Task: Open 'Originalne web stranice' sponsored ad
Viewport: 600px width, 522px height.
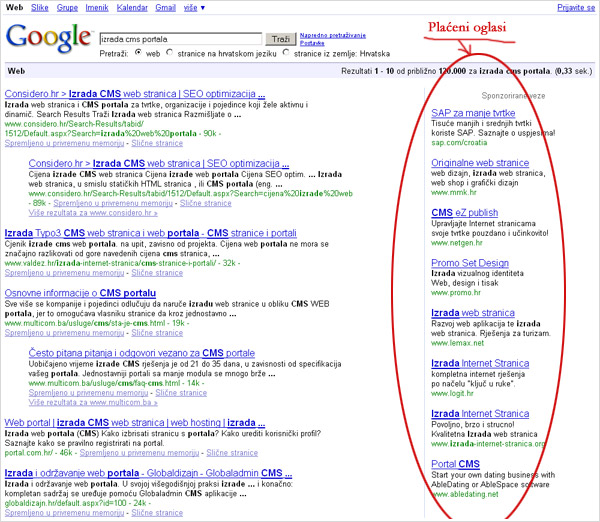Action: [x=480, y=163]
